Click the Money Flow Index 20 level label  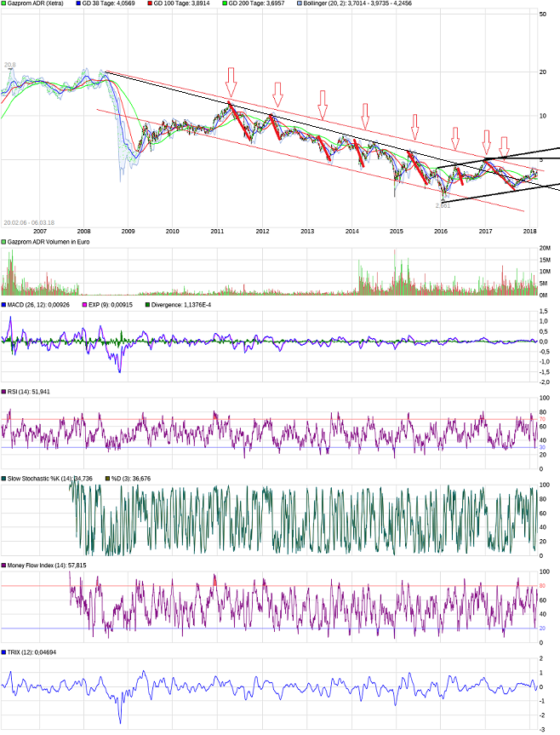click(542, 629)
